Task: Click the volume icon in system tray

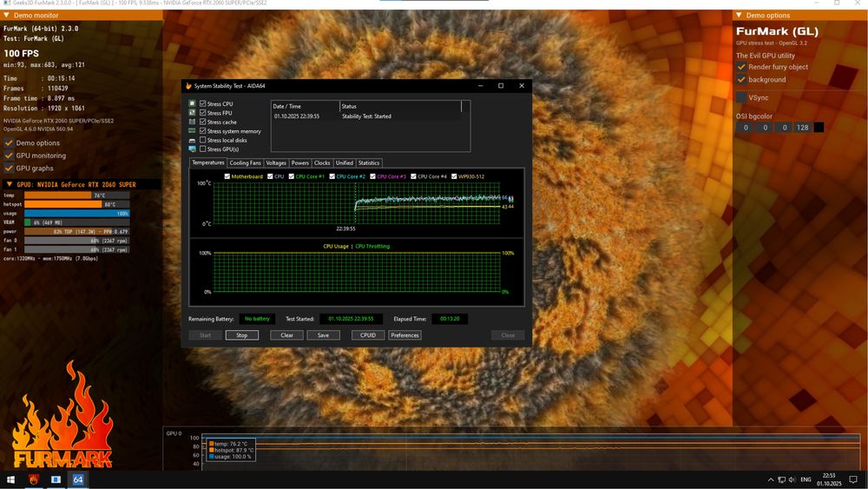Action: 792,479
